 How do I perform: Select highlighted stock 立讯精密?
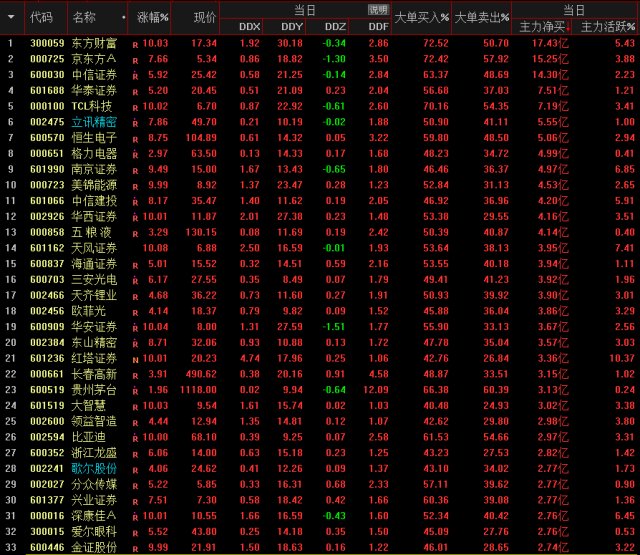(94, 122)
